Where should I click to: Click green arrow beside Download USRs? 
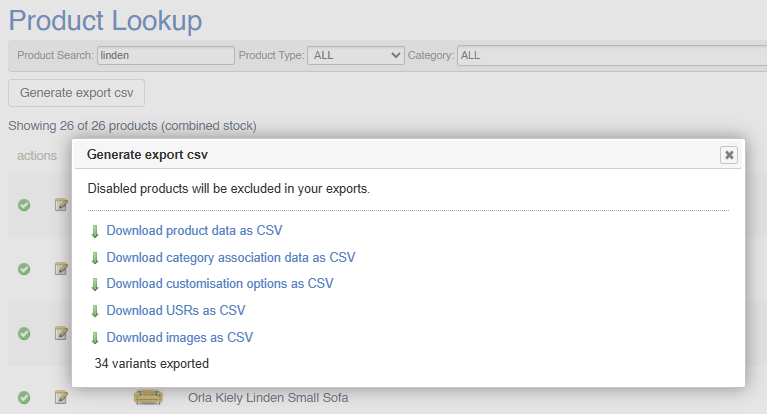[95, 311]
